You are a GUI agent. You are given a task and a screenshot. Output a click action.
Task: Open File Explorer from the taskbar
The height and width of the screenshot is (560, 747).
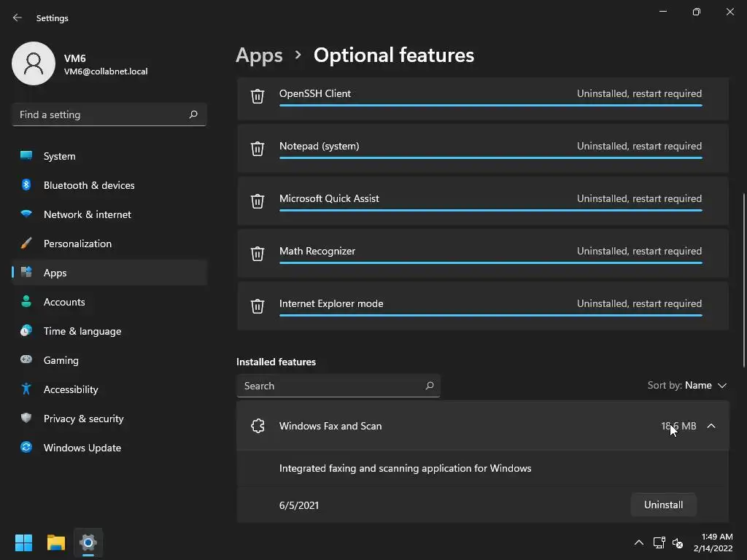[56, 542]
